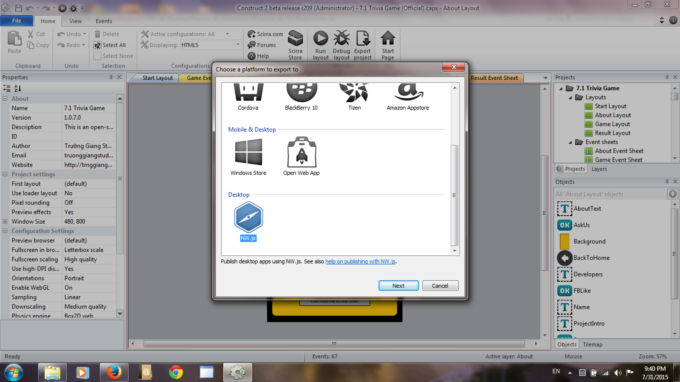Expand the Window Size property
This screenshot has height=382, width=680.
pyautogui.click(x=5, y=222)
